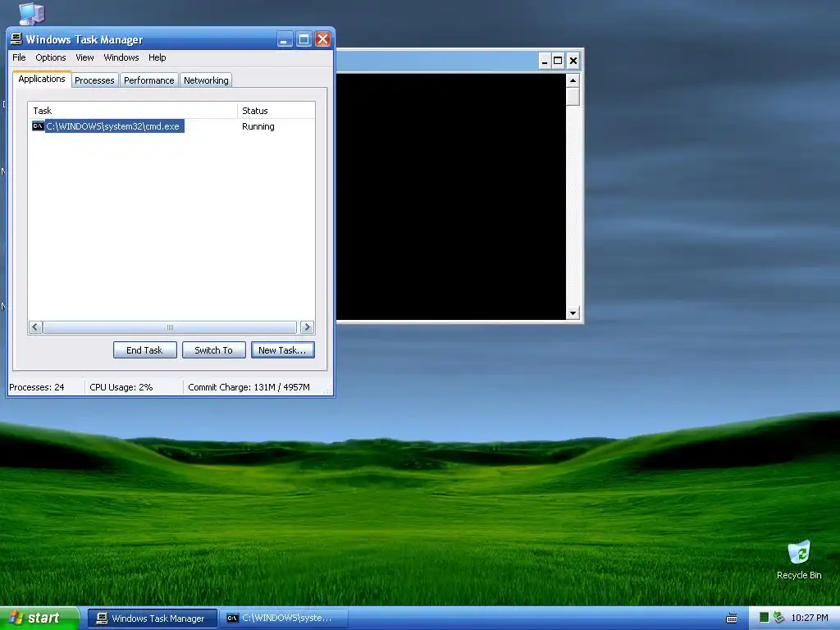Click the End Task button

pos(144,349)
